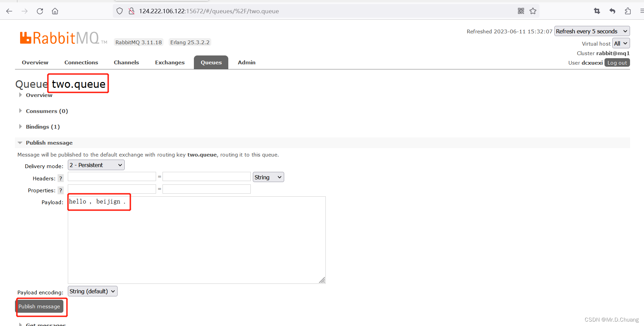The height and width of the screenshot is (326, 644).
Task: Click the payload textarea resize handle
Action: pyautogui.click(x=322, y=280)
